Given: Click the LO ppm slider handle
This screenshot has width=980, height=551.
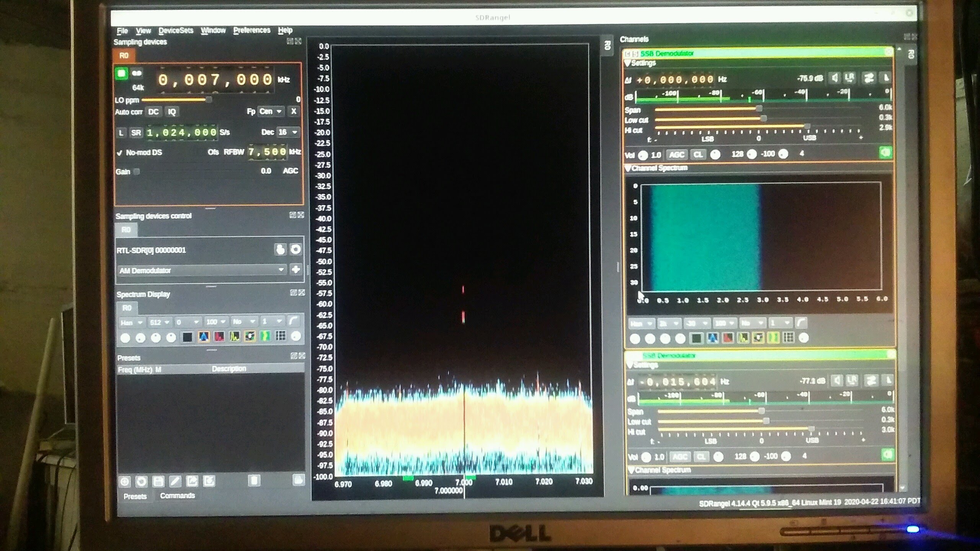Looking at the screenshot, I should (x=209, y=100).
